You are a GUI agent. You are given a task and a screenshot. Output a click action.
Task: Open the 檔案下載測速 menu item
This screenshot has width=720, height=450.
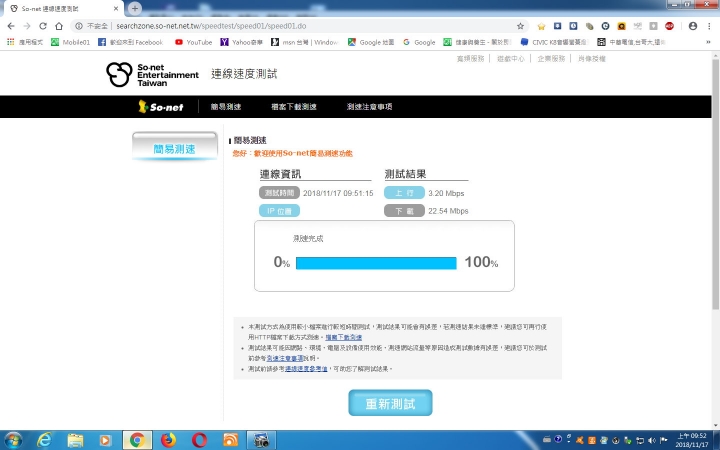294,107
